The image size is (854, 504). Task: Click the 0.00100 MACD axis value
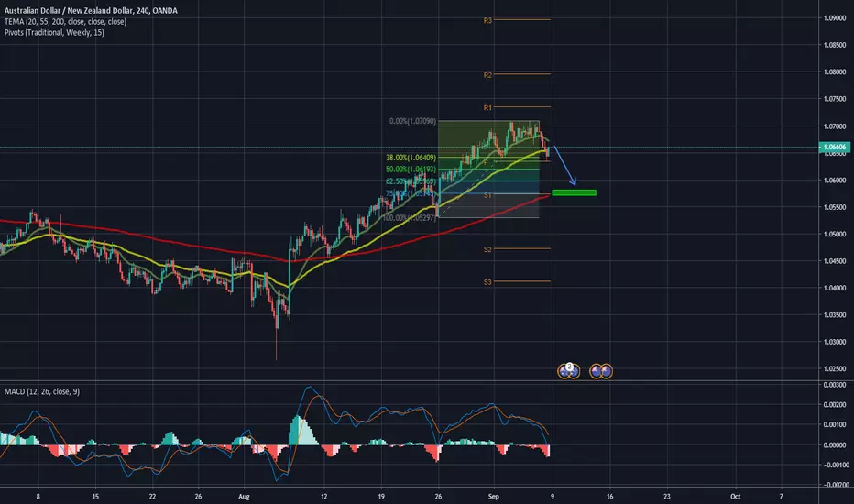coord(836,424)
